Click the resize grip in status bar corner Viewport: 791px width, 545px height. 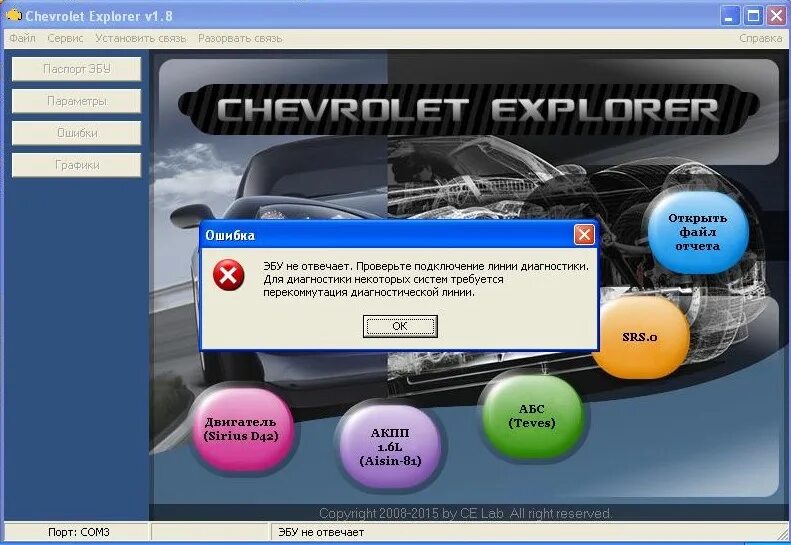[x=783, y=534]
